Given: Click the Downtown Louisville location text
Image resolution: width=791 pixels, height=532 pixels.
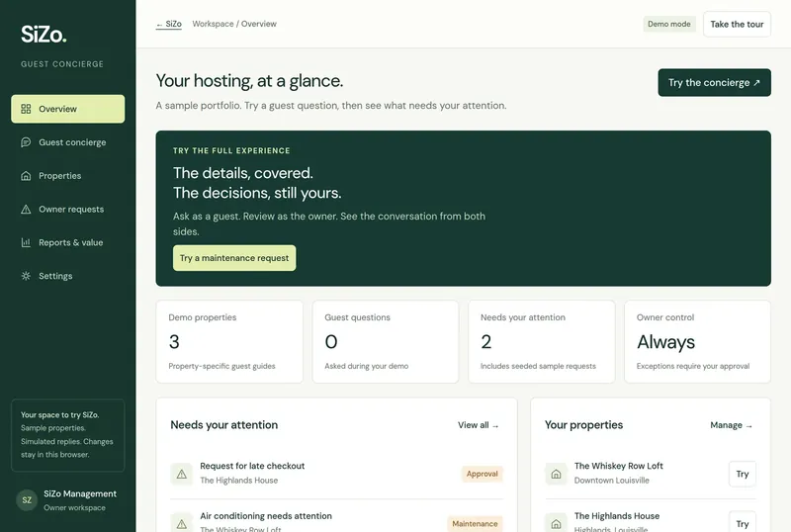Looking at the screenshot, I should [611, 480].
